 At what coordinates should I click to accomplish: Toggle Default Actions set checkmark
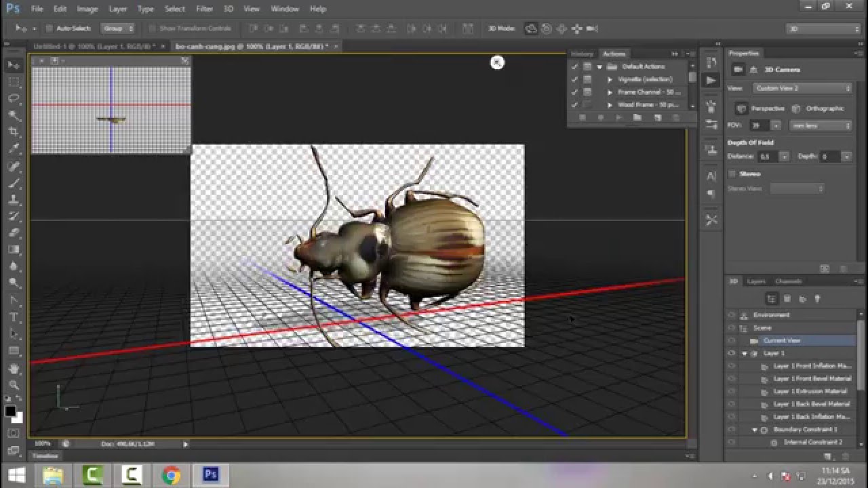pyautogui.click(x=575, y=66)
